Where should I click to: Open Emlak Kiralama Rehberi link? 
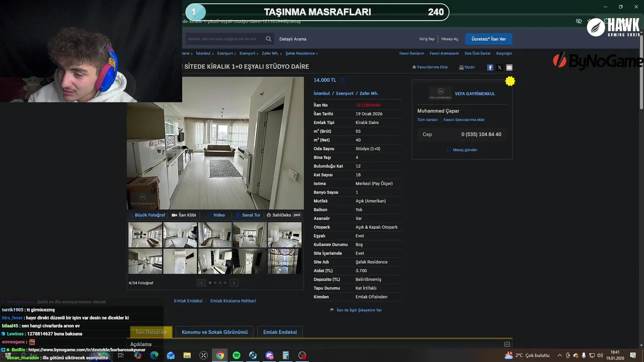point(233,301)
